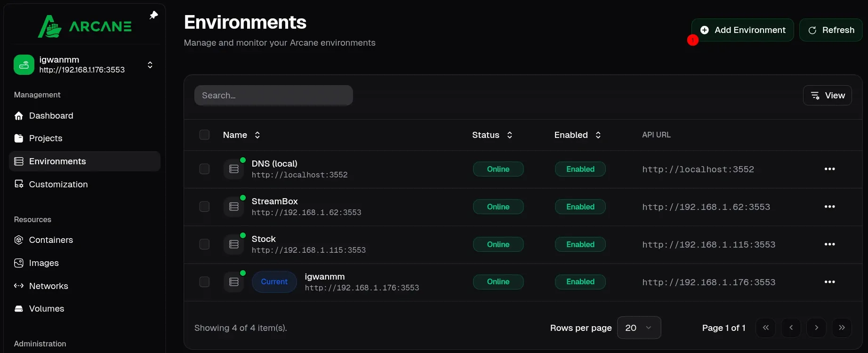Refresh the environments list
Screen dimensions: 868x353
point(831,30)
